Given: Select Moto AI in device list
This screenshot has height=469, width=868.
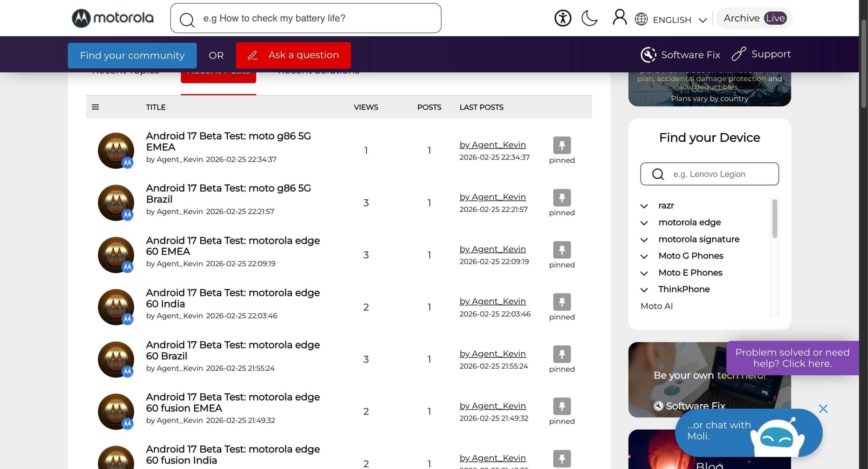Looking at the screenshot, I should (x=656, y=306).
